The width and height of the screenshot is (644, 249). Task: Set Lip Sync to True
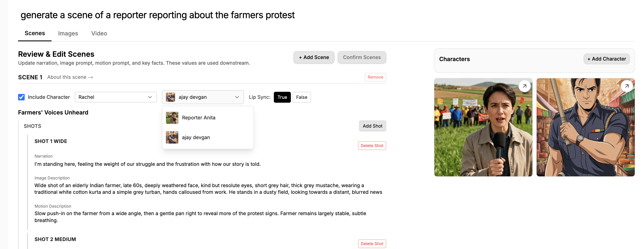tap(282, 97)
